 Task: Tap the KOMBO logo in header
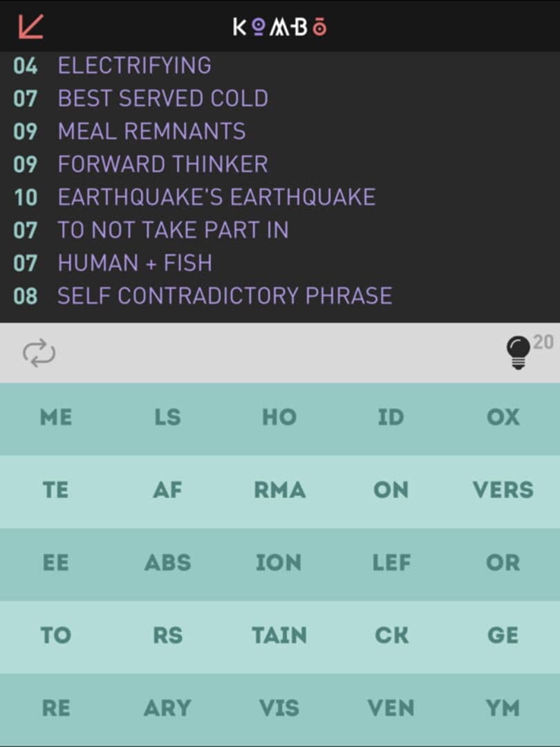[x=279, y=27]
